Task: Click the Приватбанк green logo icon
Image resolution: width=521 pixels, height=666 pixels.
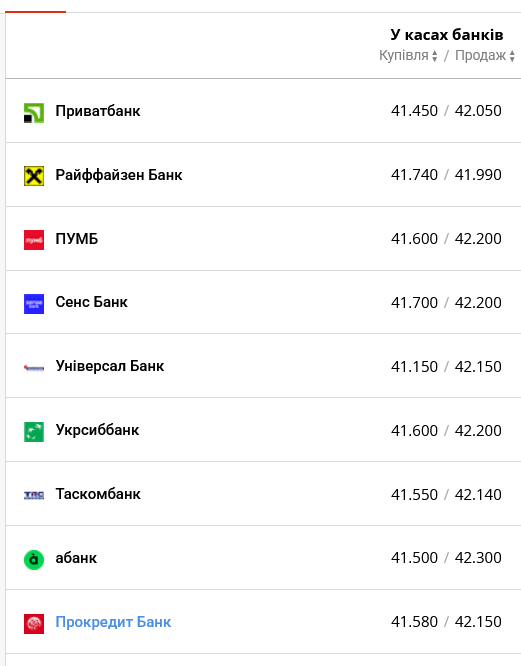Action: (34, 113)
